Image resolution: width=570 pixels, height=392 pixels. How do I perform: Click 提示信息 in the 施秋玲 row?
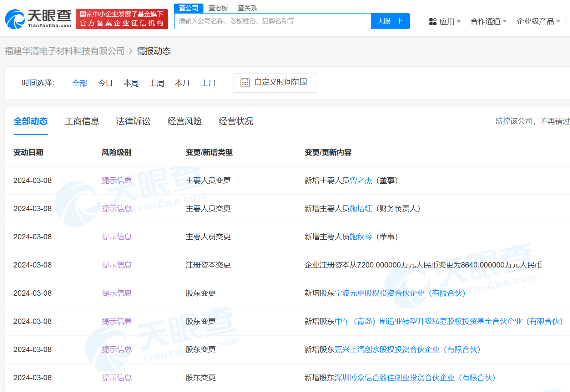pos(117,237)
